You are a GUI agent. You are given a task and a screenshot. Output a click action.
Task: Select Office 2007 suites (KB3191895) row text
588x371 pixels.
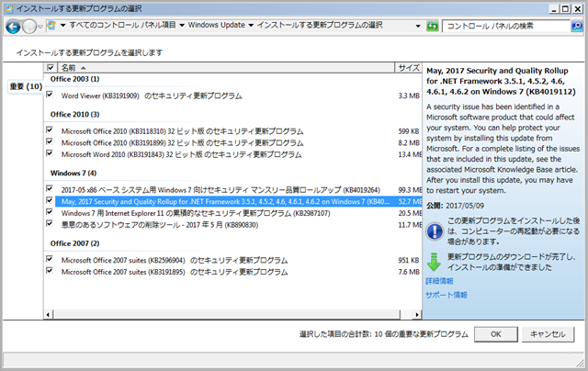(x=175, y=272)
